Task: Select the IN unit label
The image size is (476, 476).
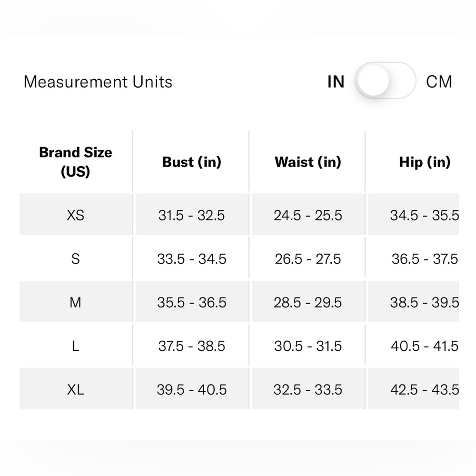Action: point(336,82)
